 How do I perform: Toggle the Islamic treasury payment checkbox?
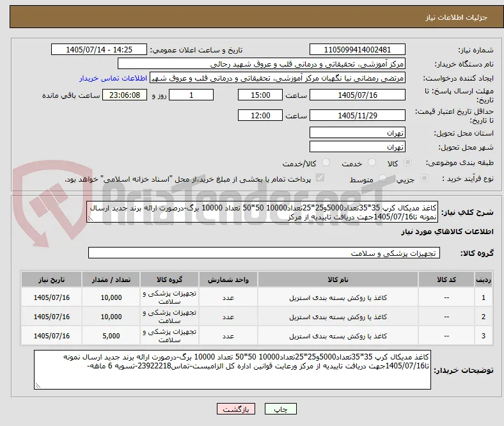(320, 178)
